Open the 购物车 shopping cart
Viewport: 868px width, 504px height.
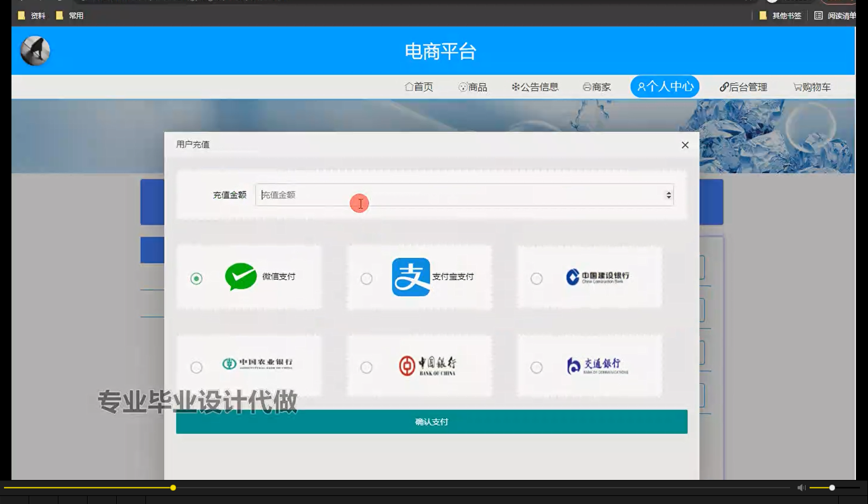811,86
